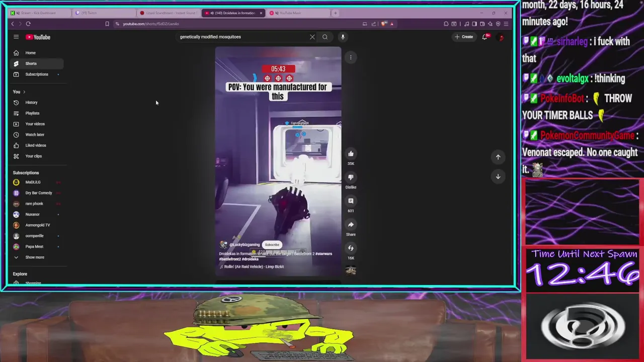Reload the browser page
The height and width of the screenshot is (362, 644).
28,24
